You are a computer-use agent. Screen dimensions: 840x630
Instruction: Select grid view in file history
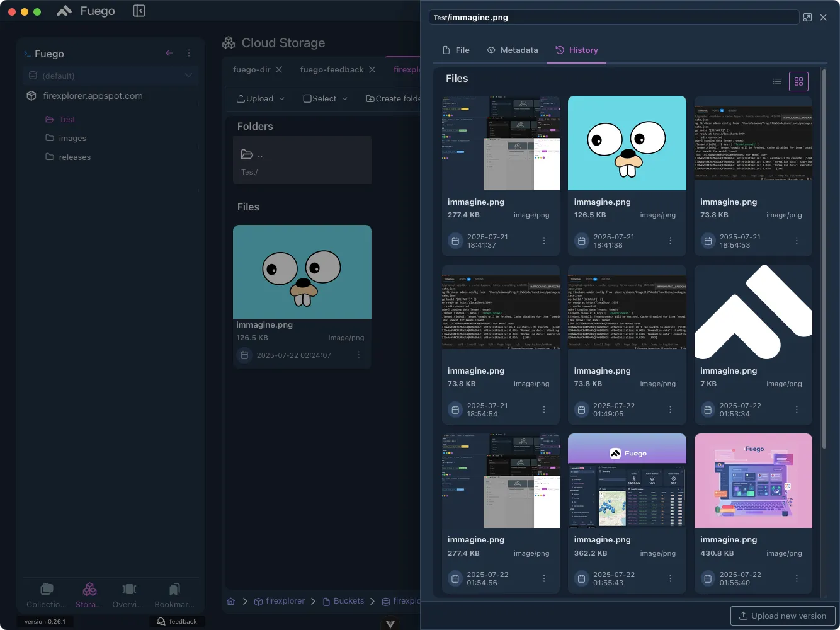coord(798,81)
